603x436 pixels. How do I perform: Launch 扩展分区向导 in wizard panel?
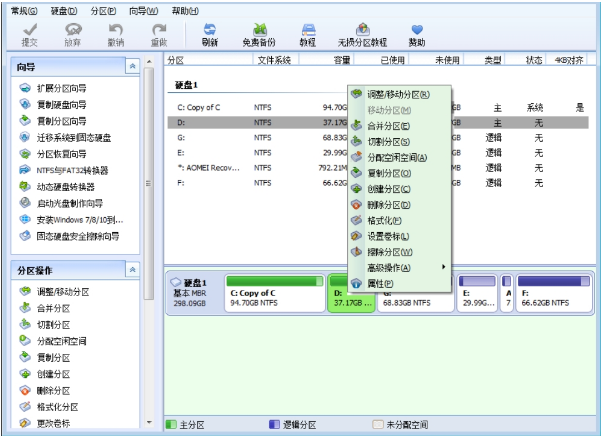point(53,88)
